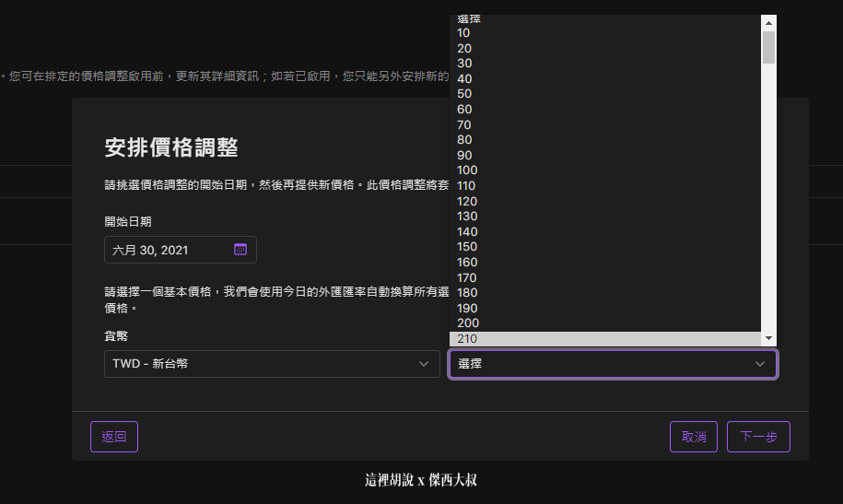Click the 返回 back button
Screen dimensions: 843x504
pos(114,437)
